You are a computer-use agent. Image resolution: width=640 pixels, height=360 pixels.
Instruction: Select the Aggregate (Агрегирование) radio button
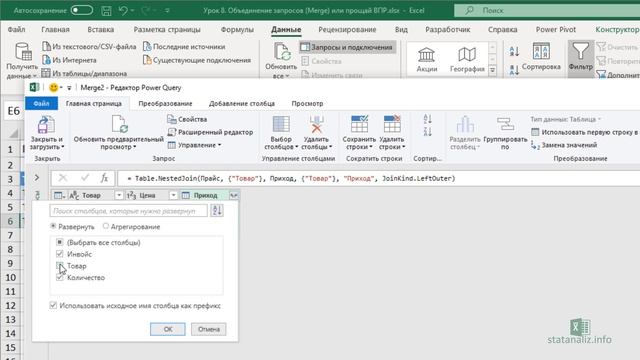[x=106, y=226]
